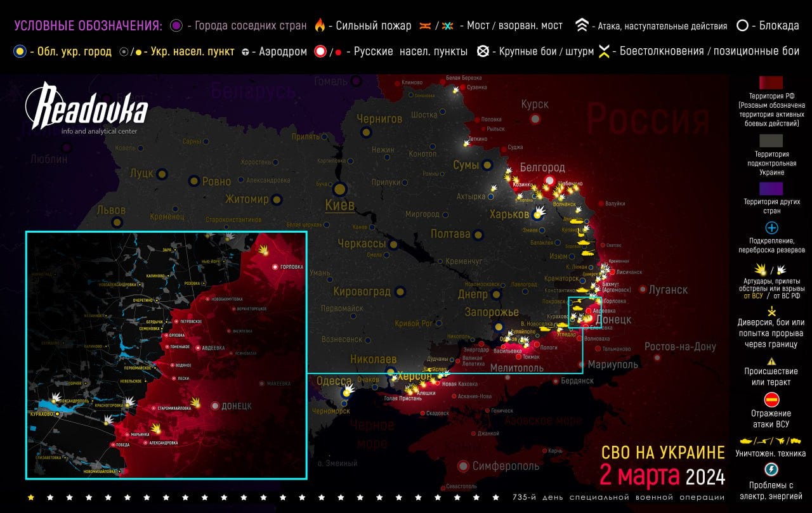Click the yellow explosion 'от ВСУ' legend icon
The height and width of the screenshot is (513, 812).
click(760, 269)
